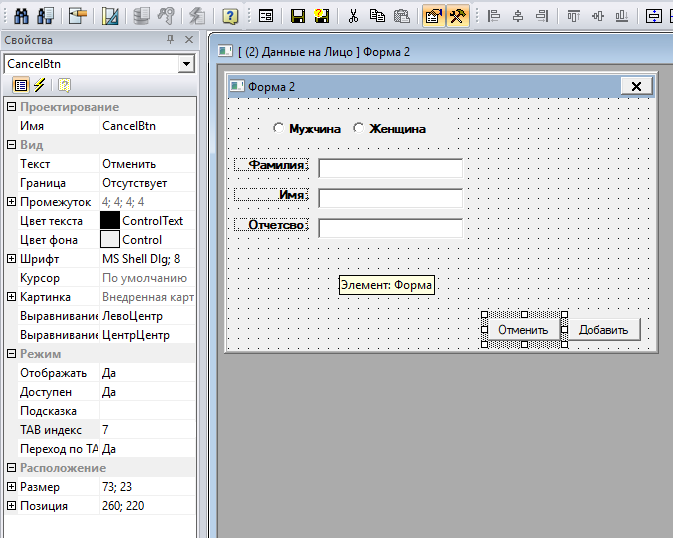Pin the Свойства panel
Image resolution: width=673 pixels, height=538 pixels.
pos(170,40)
